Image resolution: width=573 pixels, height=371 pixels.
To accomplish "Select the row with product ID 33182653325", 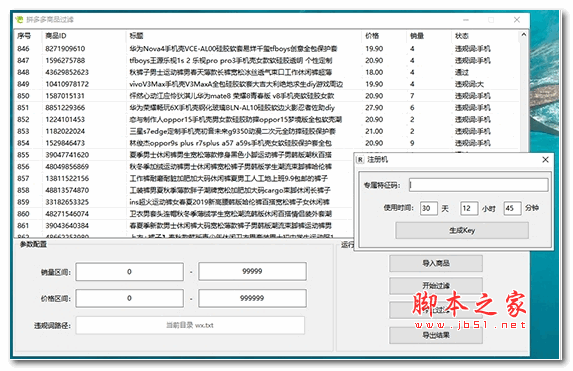I will (x=184, y=202).
